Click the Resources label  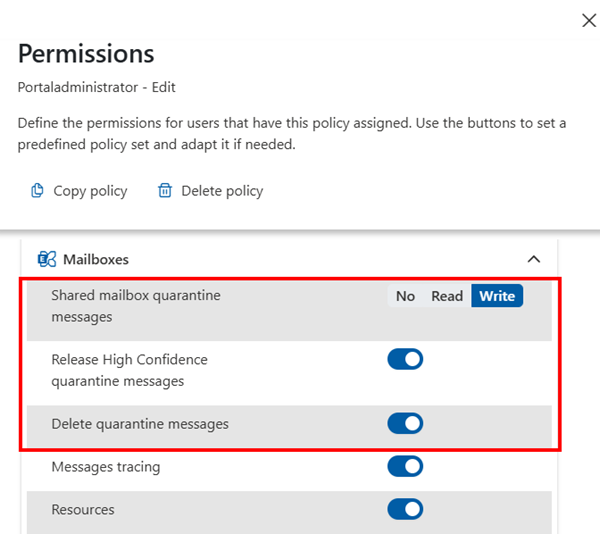pyautogui.click(x=83, y=510)
